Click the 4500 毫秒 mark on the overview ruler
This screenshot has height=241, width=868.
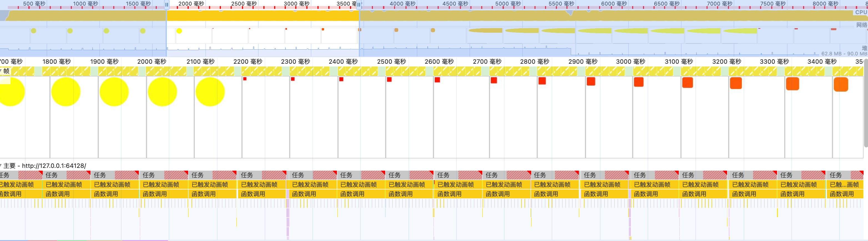(x=455, y=4)
